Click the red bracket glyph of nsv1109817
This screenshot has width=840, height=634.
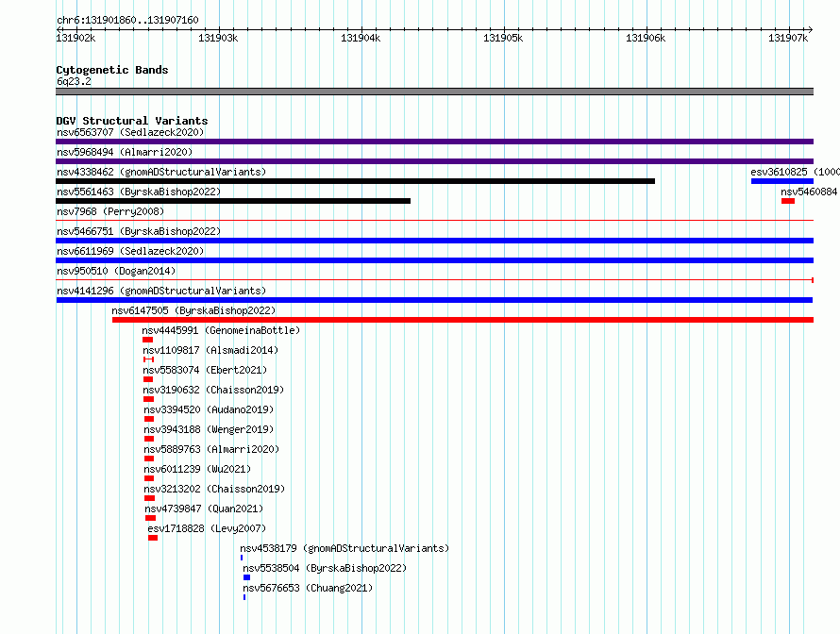[x=148, y=359]
